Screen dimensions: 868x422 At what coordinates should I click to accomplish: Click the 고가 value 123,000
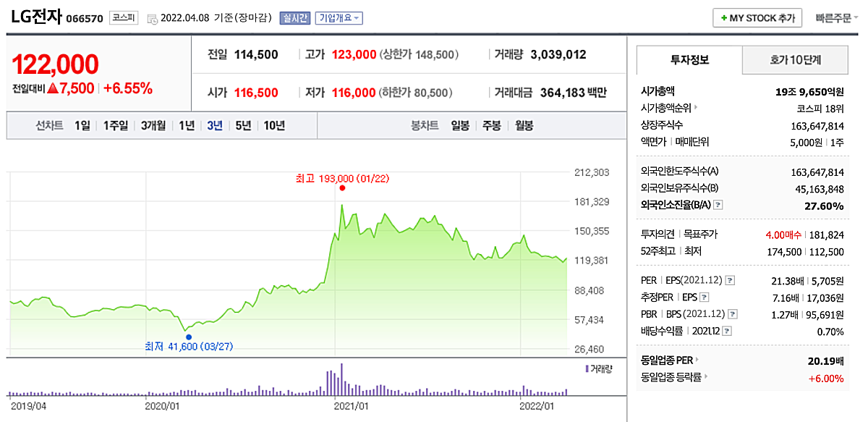(354, 54)
